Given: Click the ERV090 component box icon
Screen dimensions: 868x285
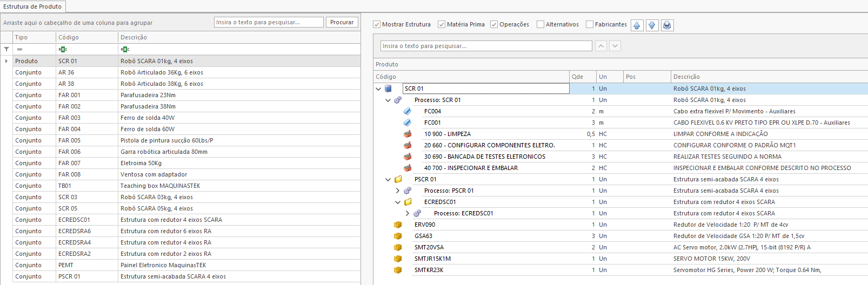Looking at the screenshot, I should pyautogui.click(x=398, y=225).
